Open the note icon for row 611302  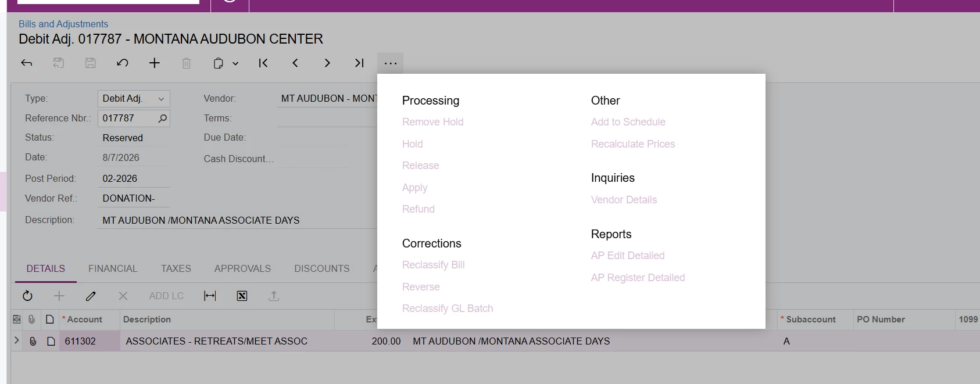[x=51, y=341]
